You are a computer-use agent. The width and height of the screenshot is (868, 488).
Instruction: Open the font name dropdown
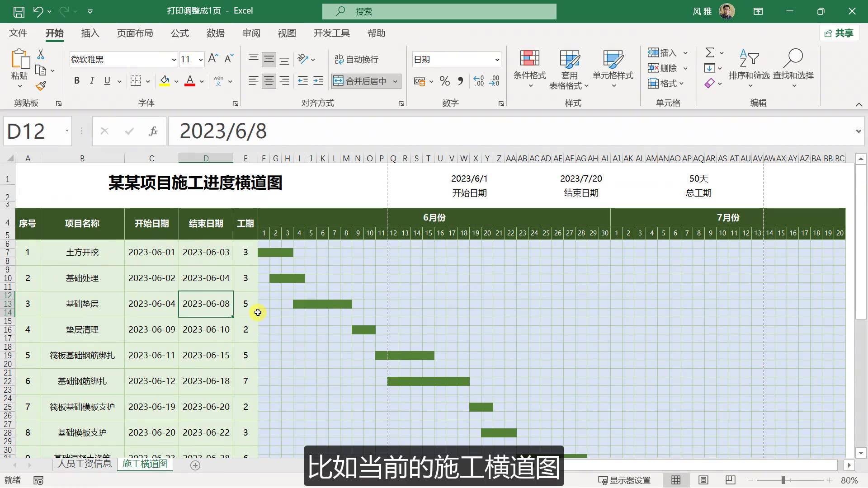[174, 60]
